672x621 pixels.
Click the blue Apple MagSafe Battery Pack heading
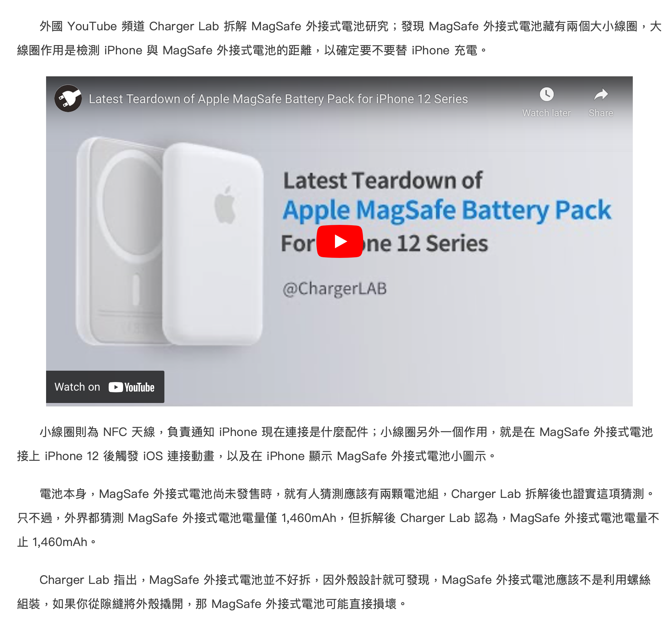[x=447, y=210]
